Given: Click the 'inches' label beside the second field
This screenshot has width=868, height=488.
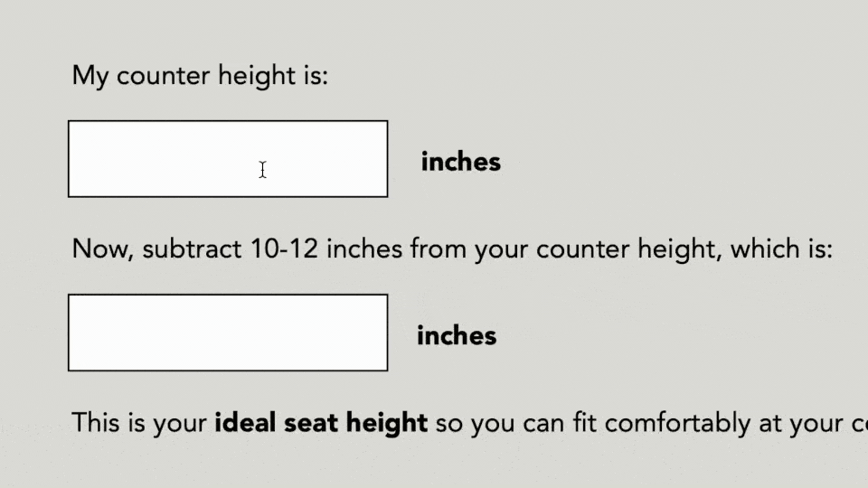Looking at the screenshot, I should click(457, 335).
